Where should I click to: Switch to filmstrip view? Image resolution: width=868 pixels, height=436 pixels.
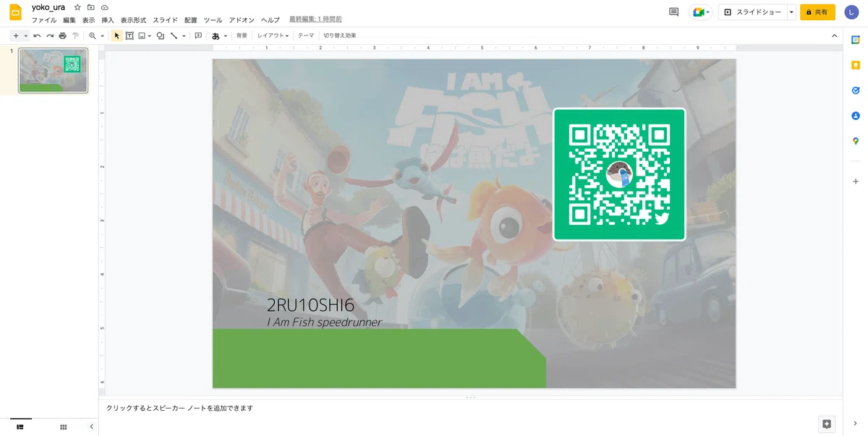(x=20, y=427)
